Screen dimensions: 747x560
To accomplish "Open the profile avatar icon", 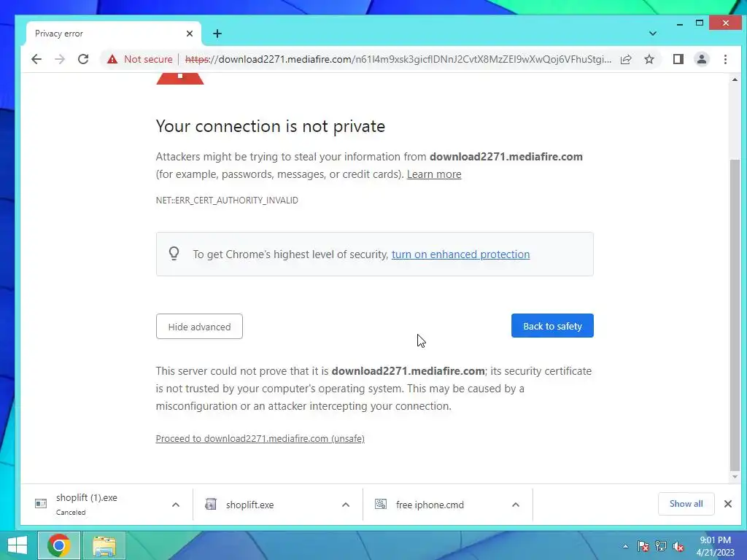I will pyautogui.click(x=701, y=59).
